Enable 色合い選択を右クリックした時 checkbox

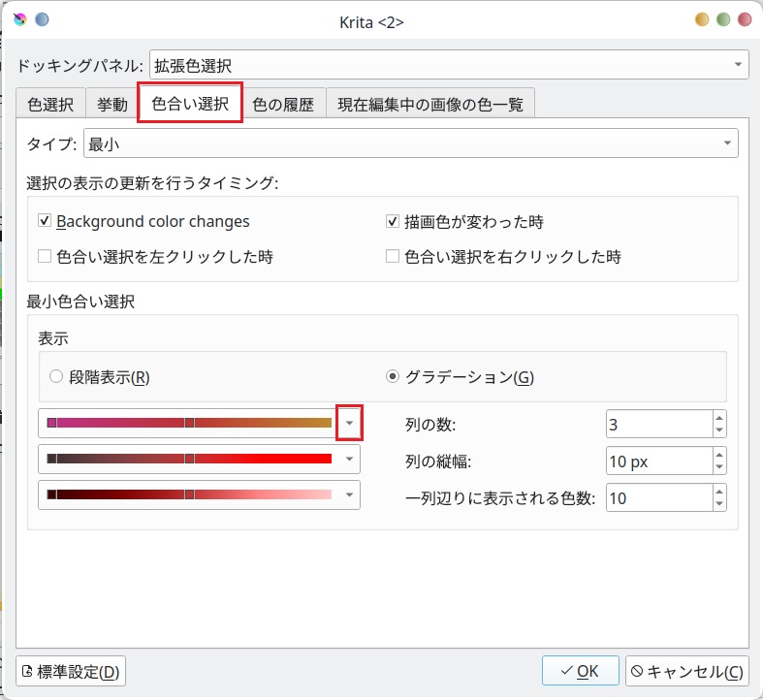point(393,257)
